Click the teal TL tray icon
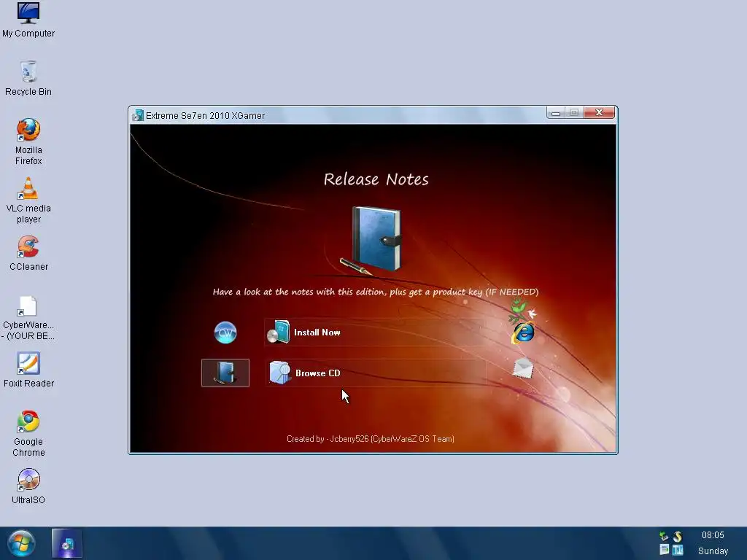The width and height of the screenshot is (747, 560). [x=678, y=550]
